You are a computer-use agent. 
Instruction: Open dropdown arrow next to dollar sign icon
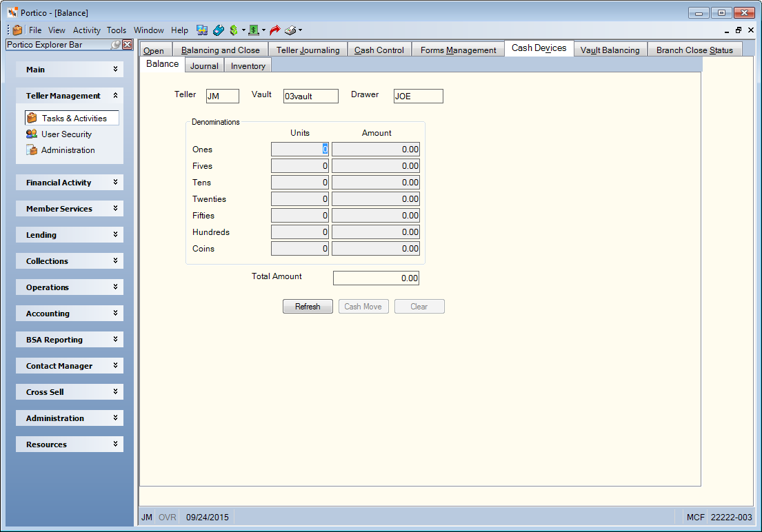243,30
